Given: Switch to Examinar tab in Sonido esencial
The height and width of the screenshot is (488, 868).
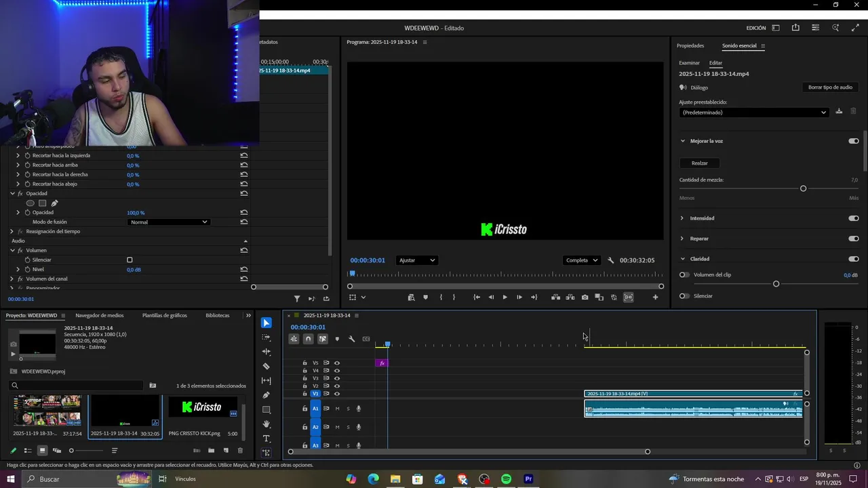Looking at the screenshot, I should pyautogui.click(x=689, y=62).
